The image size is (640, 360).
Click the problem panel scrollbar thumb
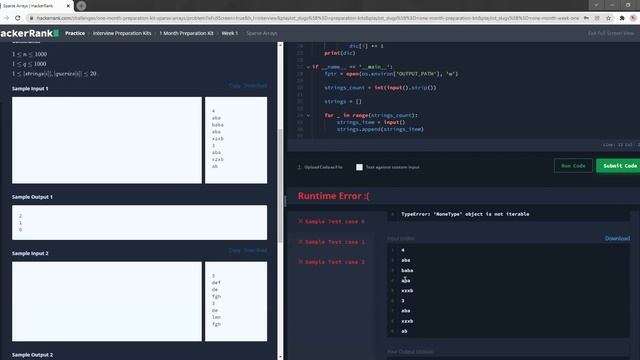(280, 186)
